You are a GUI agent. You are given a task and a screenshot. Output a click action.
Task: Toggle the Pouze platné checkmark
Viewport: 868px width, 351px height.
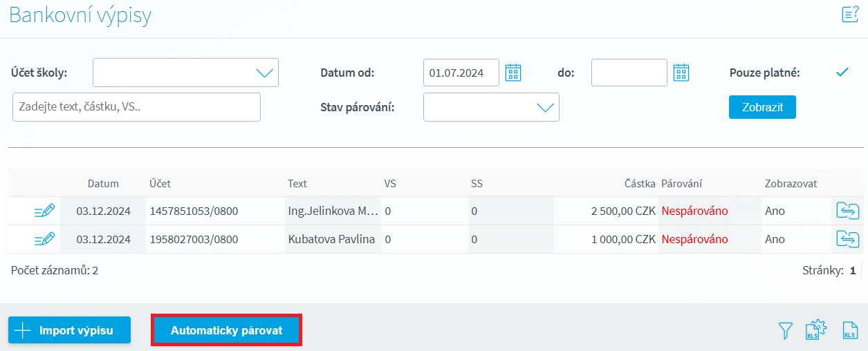point(842,73)
